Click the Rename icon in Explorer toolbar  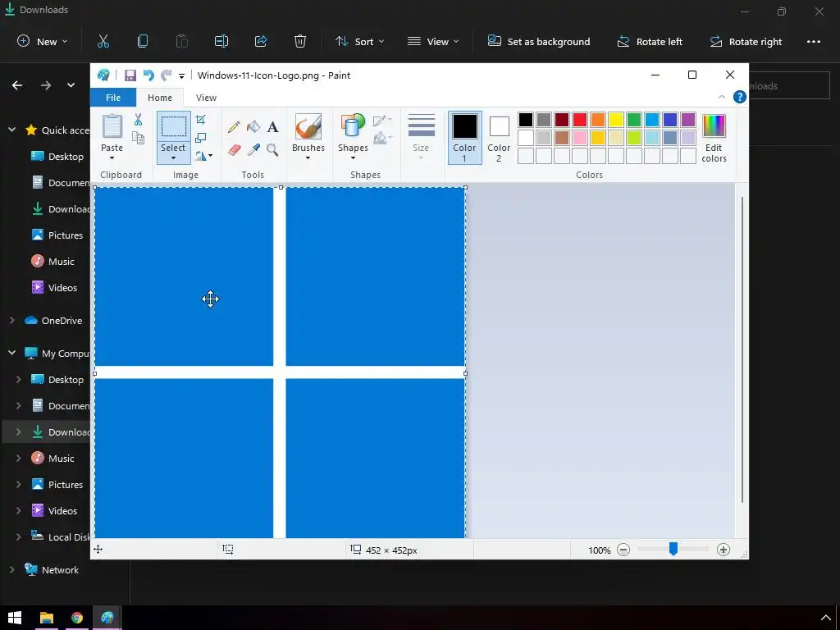coord(221,41)
